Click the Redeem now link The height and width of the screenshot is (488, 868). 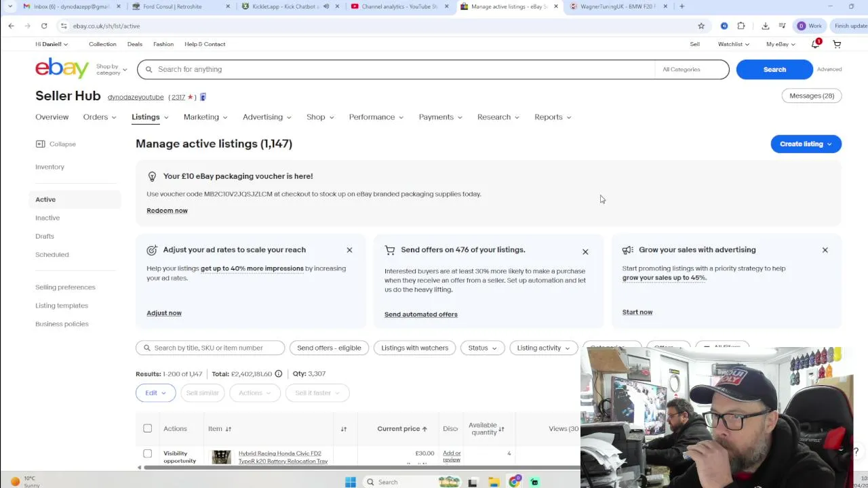[167, 211]
